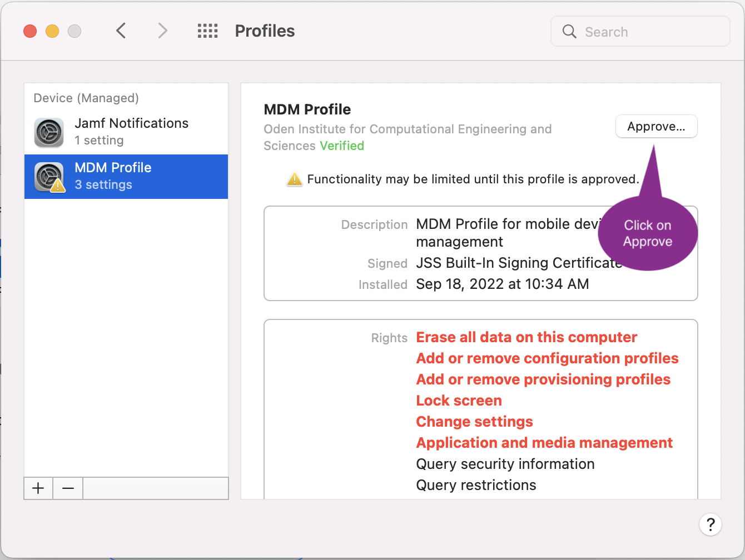Remove selected profile with the minus button

click(68, 488)
